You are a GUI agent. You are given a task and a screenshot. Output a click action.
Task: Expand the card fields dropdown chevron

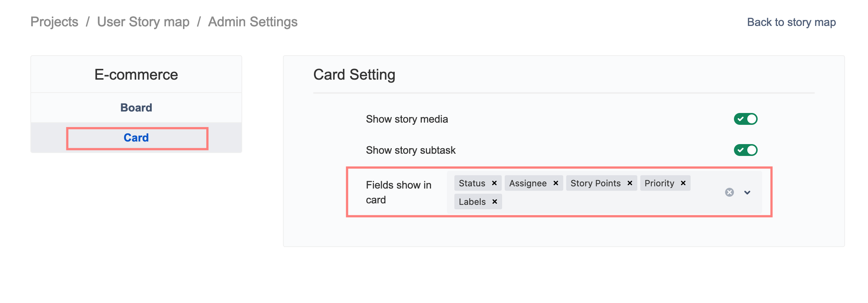coord(747,192)
